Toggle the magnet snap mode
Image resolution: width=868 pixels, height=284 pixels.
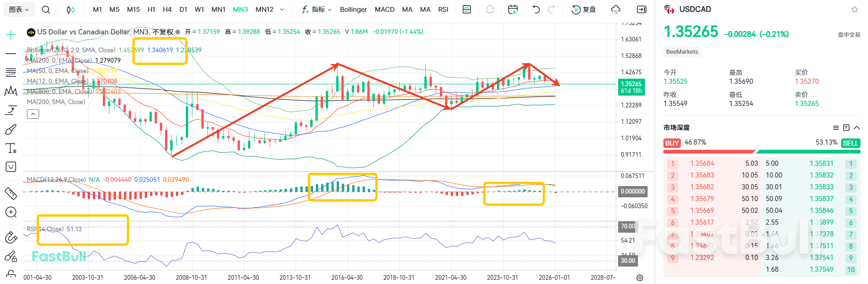pyautogui.click(x=11, y=237)
